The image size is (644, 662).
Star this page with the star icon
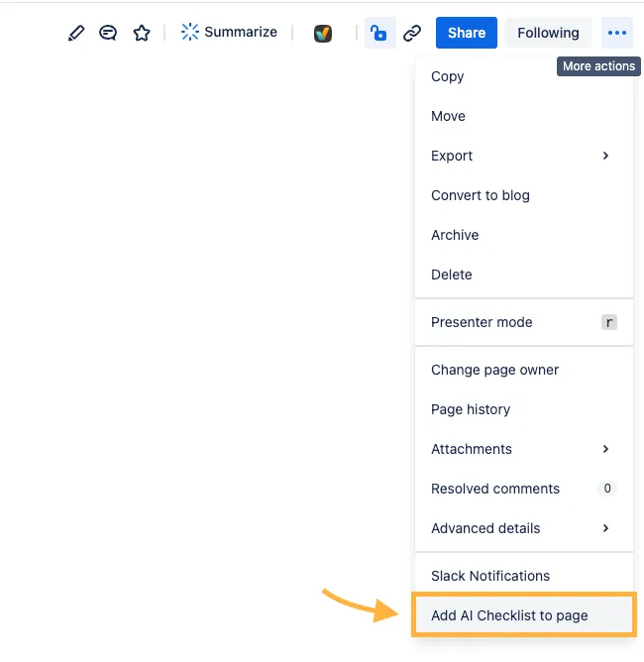tap(142, 33)
